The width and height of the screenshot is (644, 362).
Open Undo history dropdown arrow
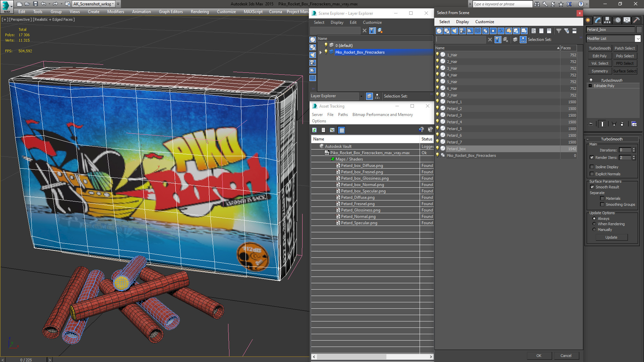(50, 4)
